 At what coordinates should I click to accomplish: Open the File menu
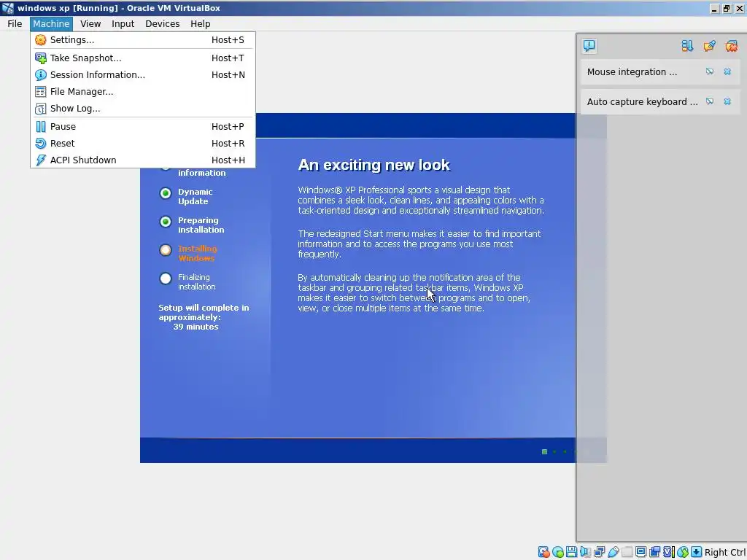pyautogui.click(x=15, y=24)
